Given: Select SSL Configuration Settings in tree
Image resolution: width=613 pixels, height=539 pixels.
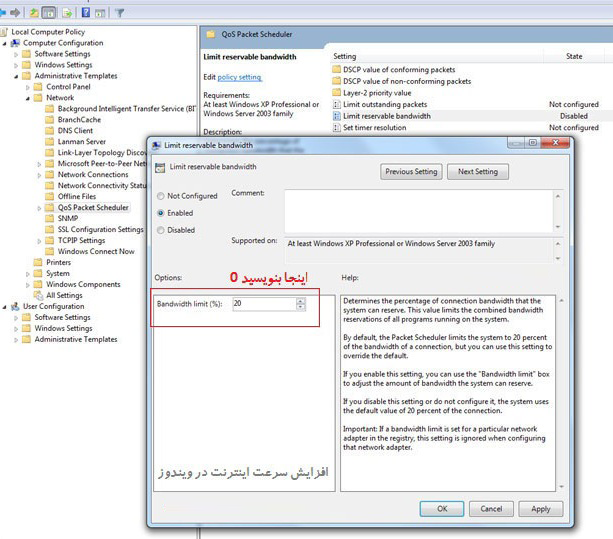Looking at the screenshot, I should tap(100, 229).
